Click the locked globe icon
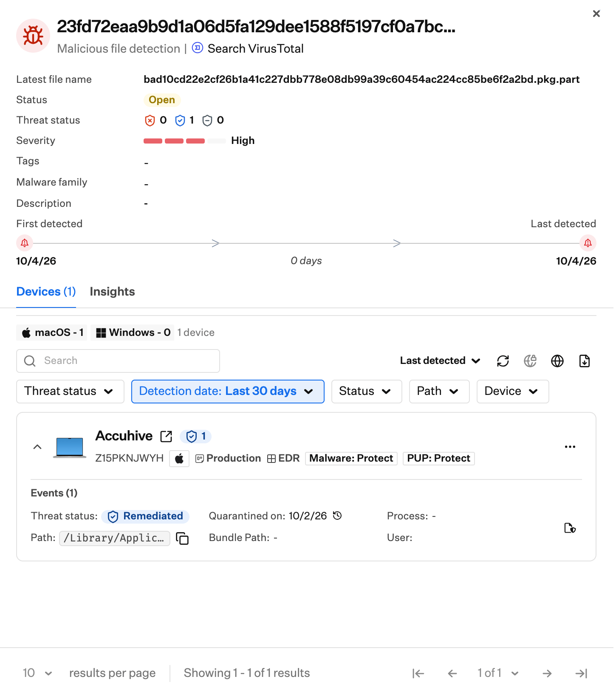The width and height of the screenshot is (616, 699). coord(530,361)
